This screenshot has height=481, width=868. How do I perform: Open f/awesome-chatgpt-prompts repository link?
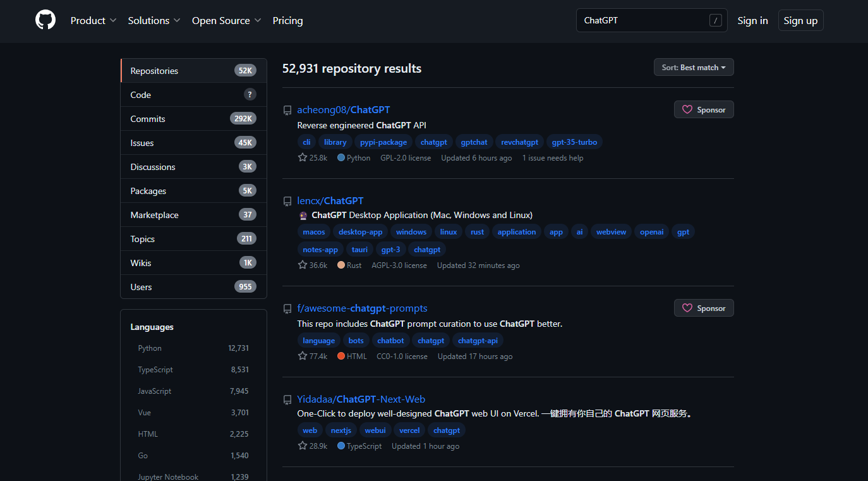362,308
